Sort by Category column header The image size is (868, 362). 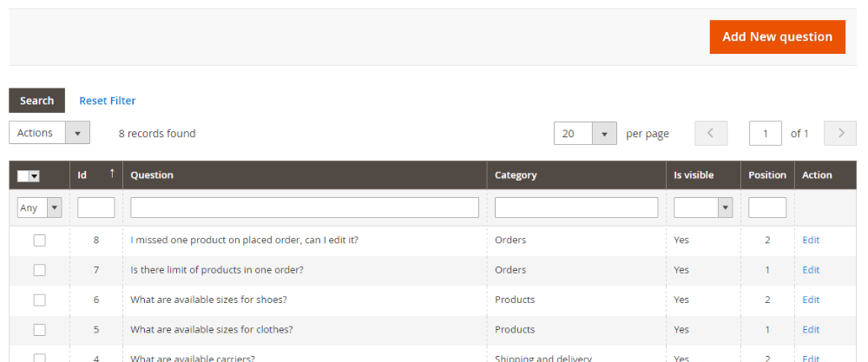[516, 175]
